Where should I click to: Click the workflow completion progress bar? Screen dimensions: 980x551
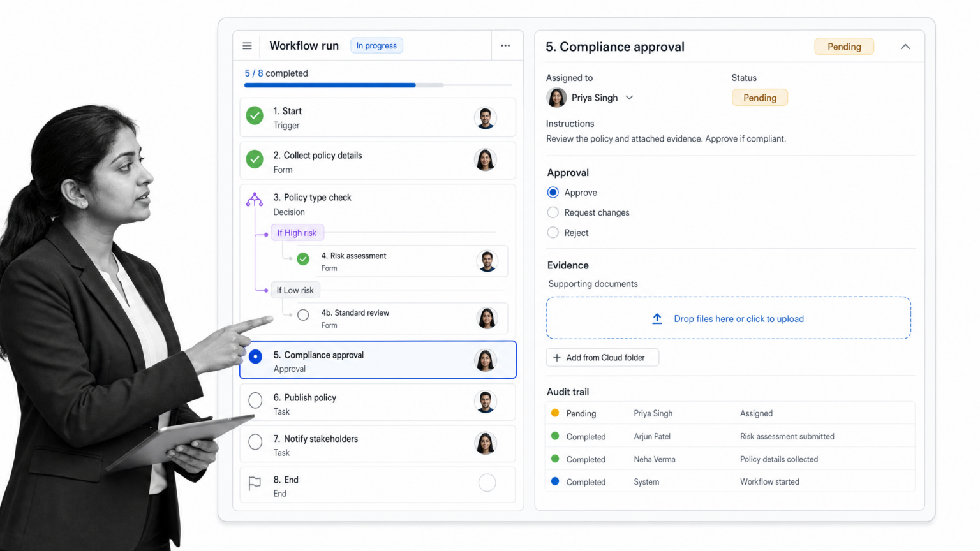(x=378, y=85)
